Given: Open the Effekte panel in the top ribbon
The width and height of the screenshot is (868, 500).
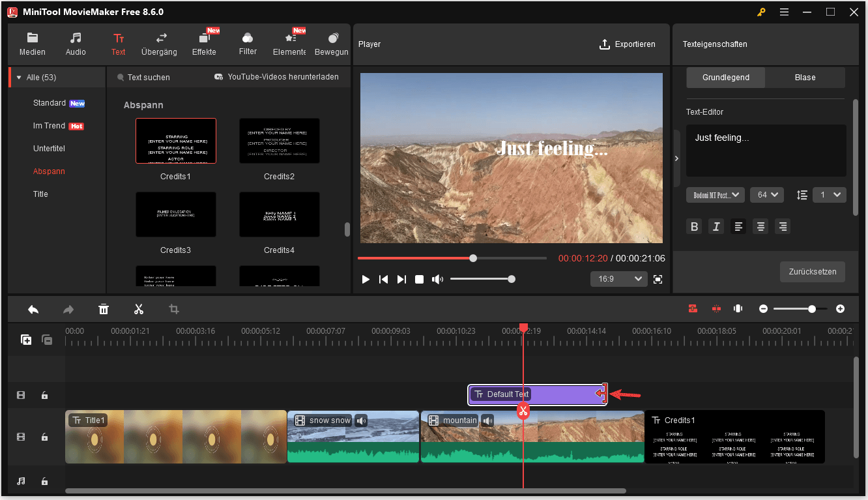Looking at the screenshot, I should point(204,44).
